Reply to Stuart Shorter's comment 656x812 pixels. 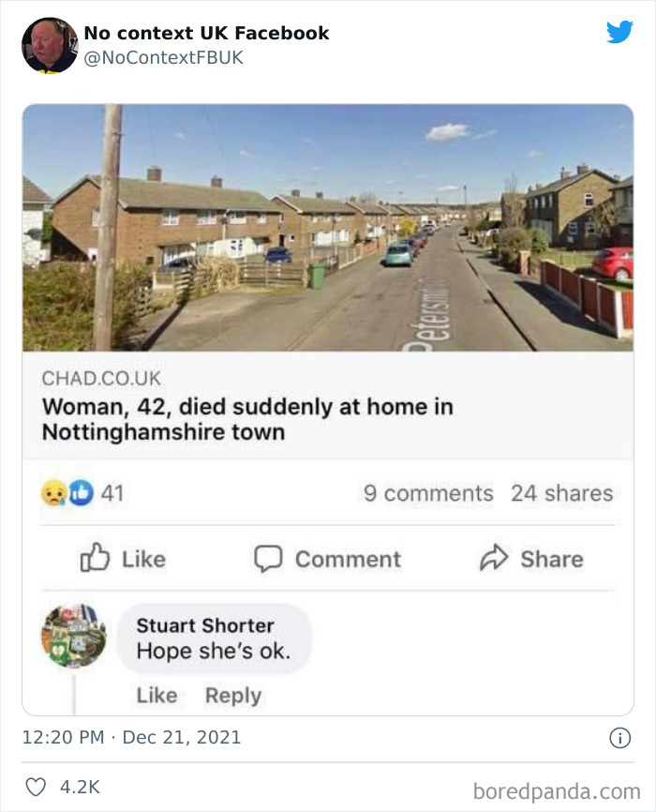click(x=233, y=696)
